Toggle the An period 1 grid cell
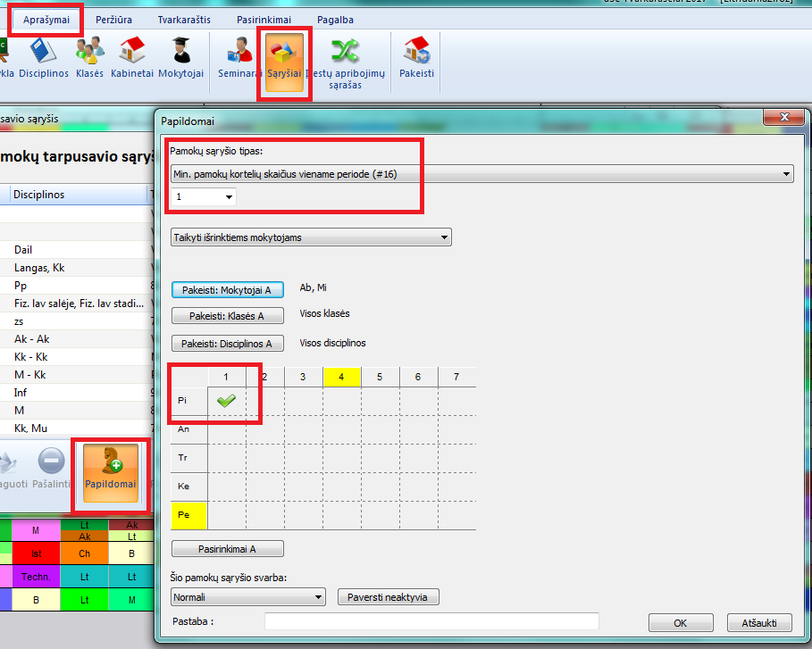The height and width of the screenshot is (649, 812). tap(226, 429)
